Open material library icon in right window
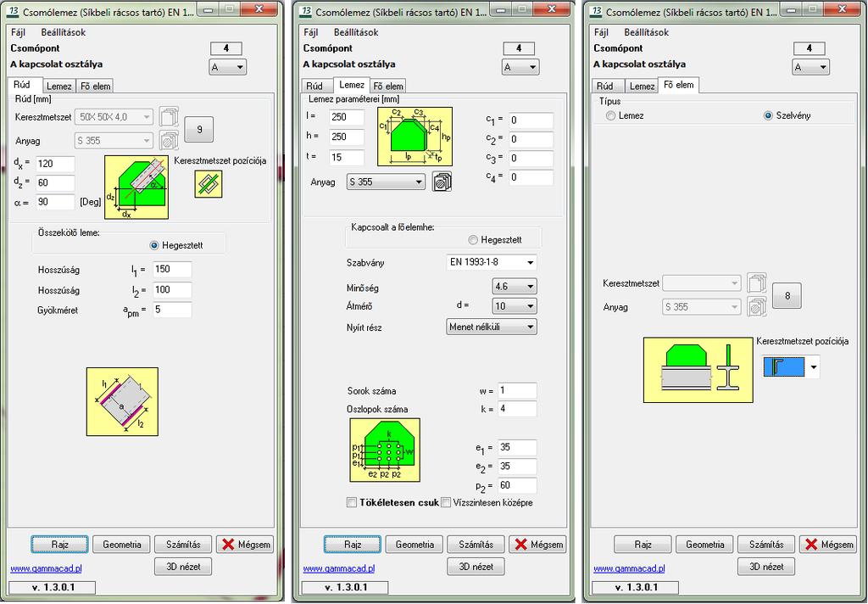Image resolution: width=868 pixels, height=604 pixels. pyautogui.click(x=757, y=306)
